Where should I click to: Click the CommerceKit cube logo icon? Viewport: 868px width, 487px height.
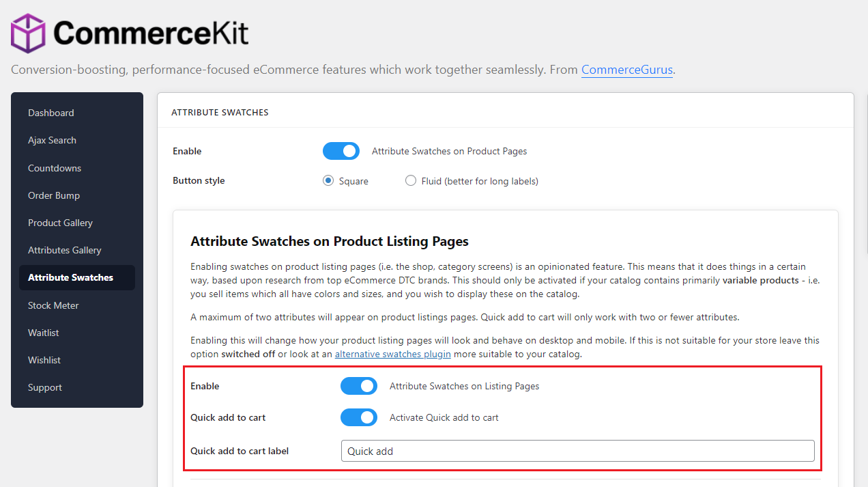tap(28, 33)
